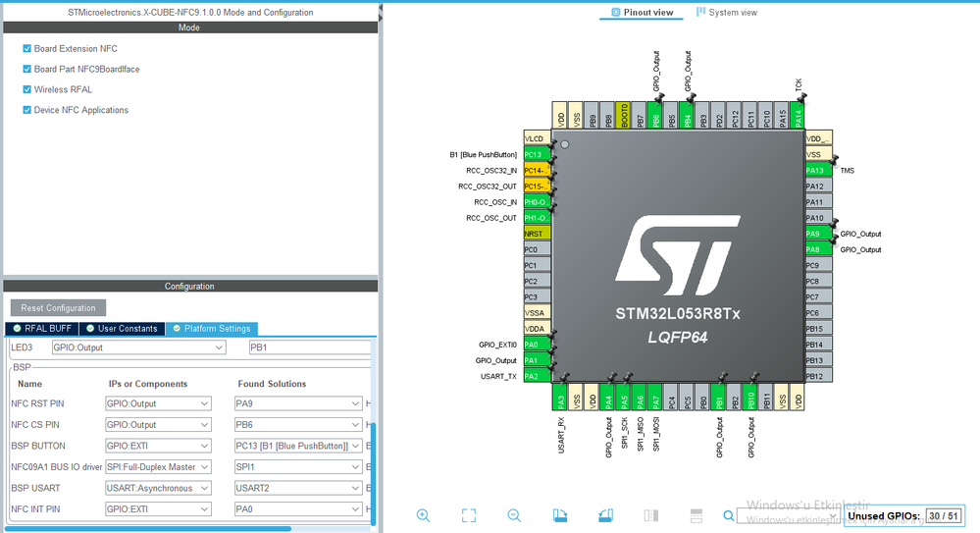Open LED3 GPIO:Output dropdown
Image resolution: width=980 pixels, height=533 pixels.
tap(138, 347)
